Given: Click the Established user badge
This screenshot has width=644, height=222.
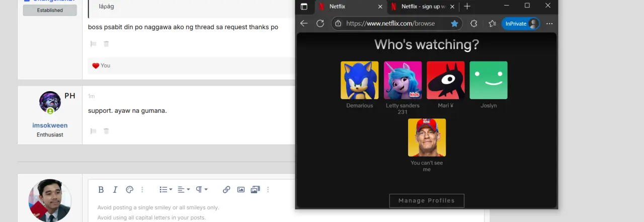Looking at the screenshot, I should pos(50,10).
